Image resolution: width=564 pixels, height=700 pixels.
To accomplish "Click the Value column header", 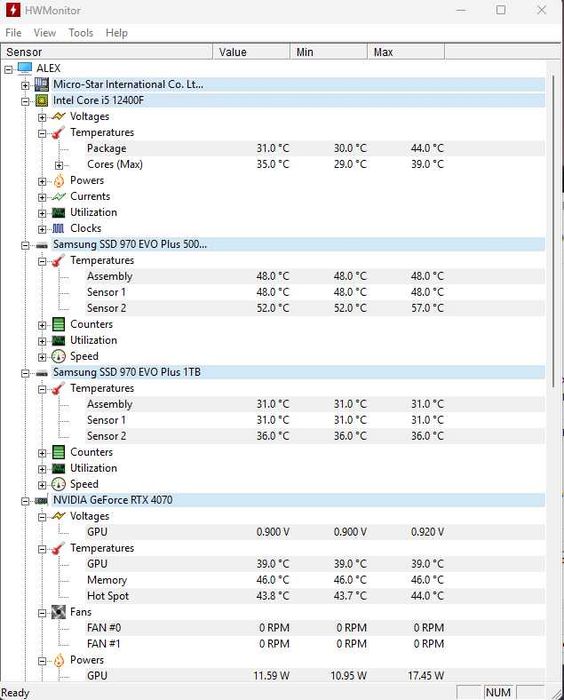I will click(251, 52).
